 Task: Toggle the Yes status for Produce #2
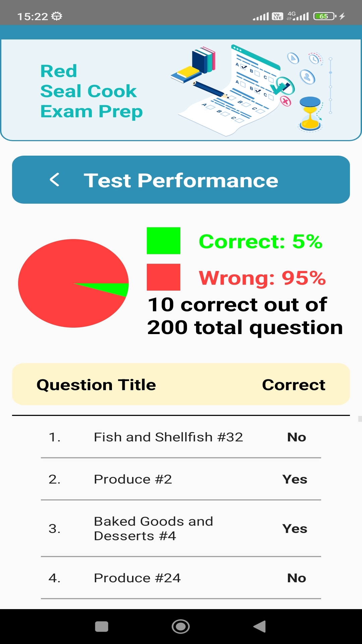tap(295, 479)
